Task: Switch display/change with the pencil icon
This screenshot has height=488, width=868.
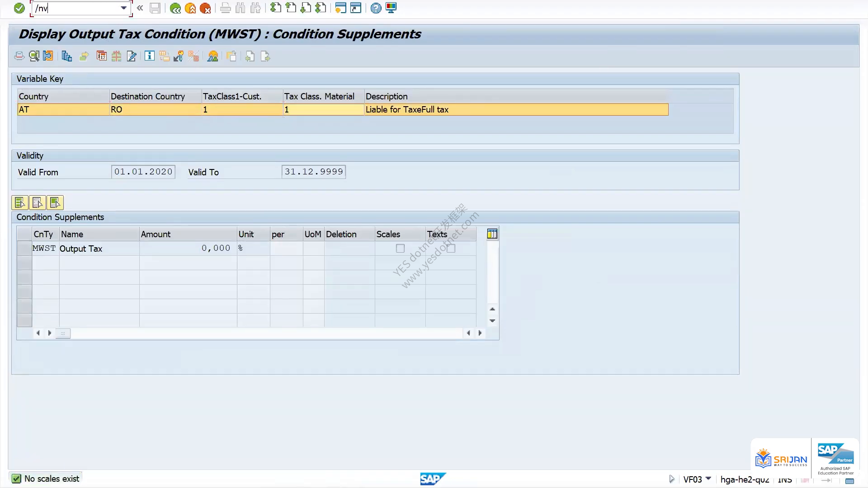Action: (132, 56)
